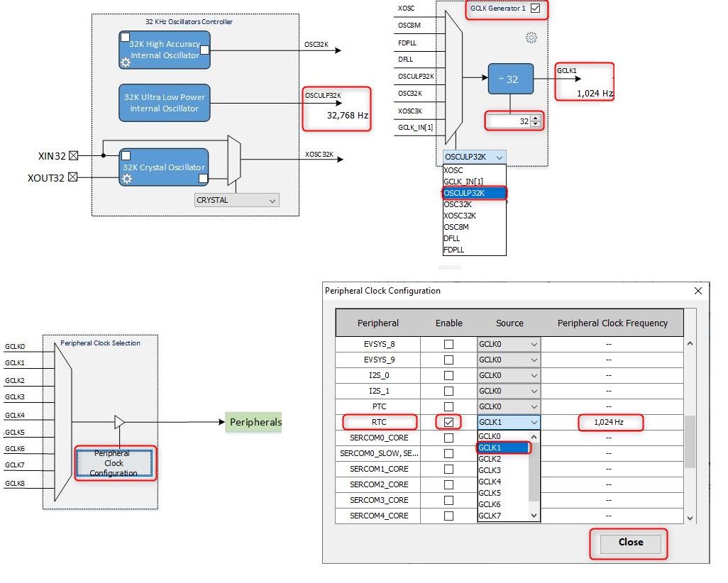Click the gear icon on 32K High Accuracy oscillator

tap(126, 62)
